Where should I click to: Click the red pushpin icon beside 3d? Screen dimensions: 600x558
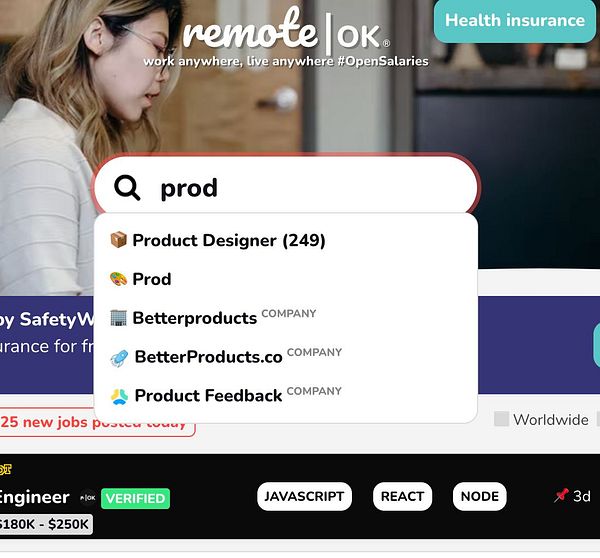(x=561, y=495)
